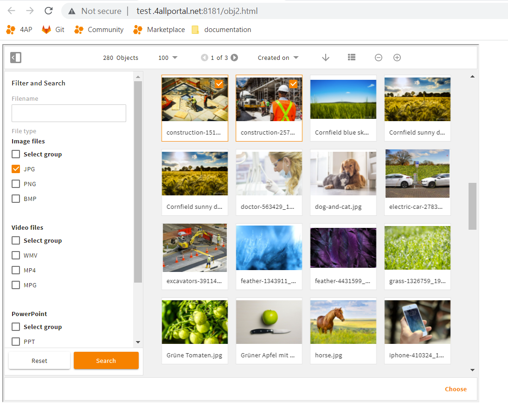The height and width of the screenshot is (420, 508).
Task: Click the thumbnail grid scroll-up arrow
Action: (472, 77)
